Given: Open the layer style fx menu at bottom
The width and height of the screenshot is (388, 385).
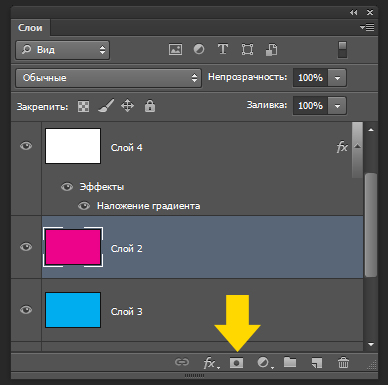Looking at the screenshot, I should pos(211,363).
